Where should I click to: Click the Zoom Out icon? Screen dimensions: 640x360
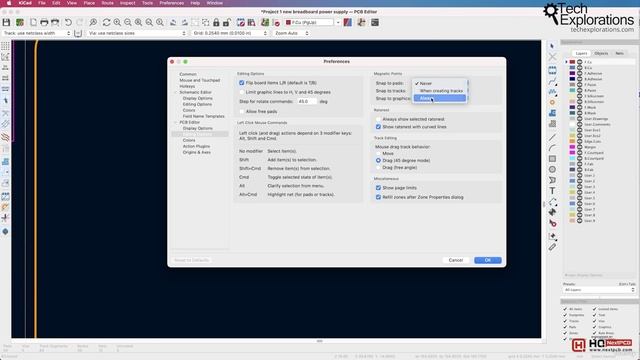coord(128,22)
